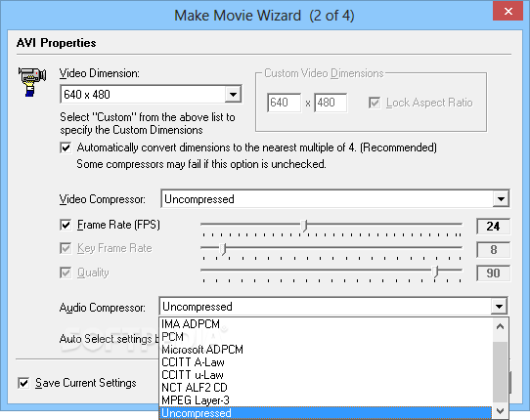Click the Frame Rate slider thumb

(304, 226)
